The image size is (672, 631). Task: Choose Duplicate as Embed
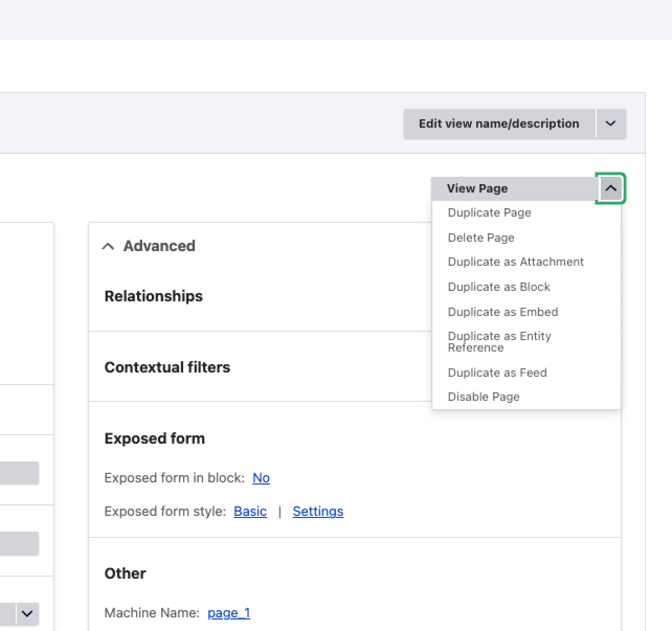click(502, 312)
